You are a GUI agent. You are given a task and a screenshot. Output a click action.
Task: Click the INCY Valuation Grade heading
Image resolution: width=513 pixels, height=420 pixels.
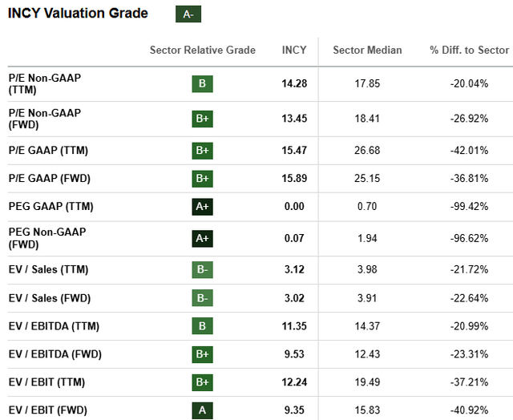click(78, 14)
